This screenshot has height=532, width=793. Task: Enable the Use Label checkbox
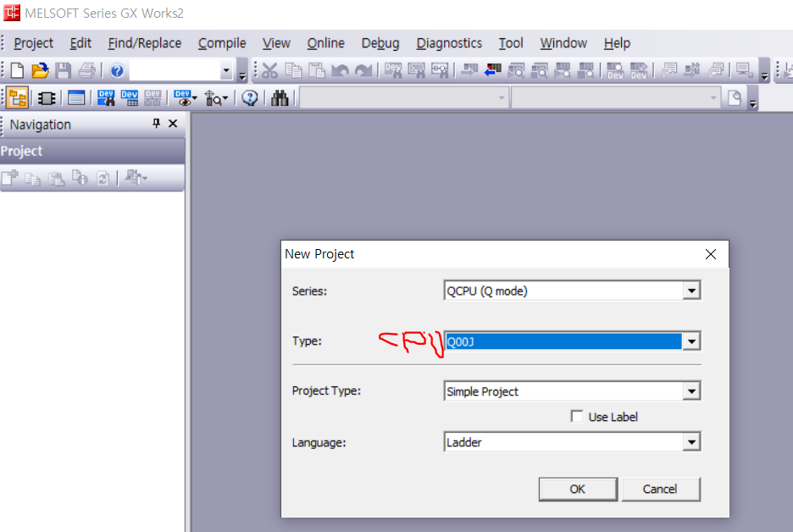577,416
